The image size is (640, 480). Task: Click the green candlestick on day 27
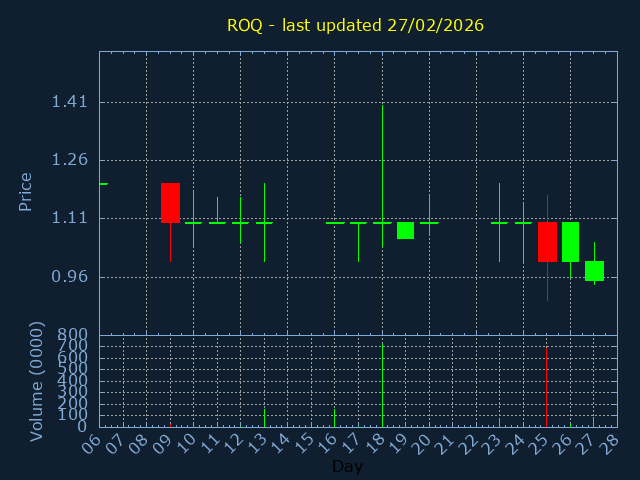click(x=594, y=270)
